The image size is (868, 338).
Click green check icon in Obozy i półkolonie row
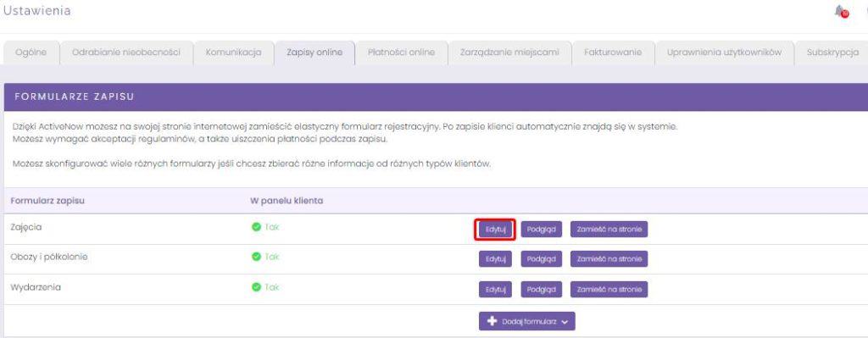click(x=256, y=257)
